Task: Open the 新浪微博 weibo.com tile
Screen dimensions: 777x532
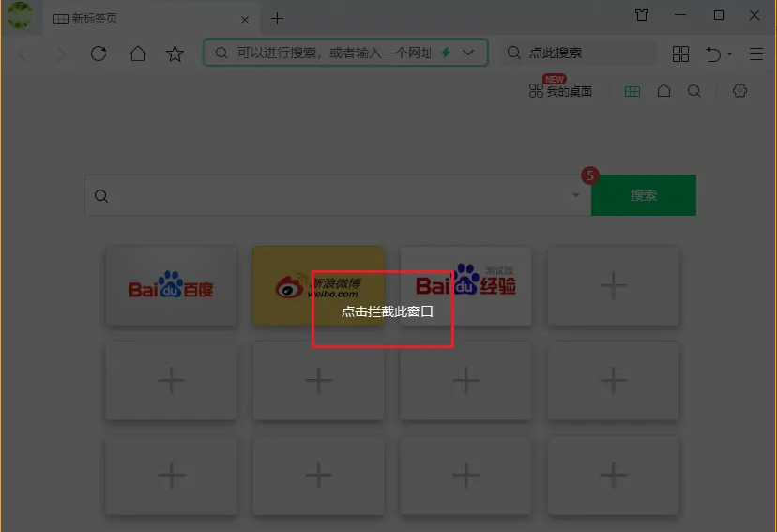Action: point(319,286)
